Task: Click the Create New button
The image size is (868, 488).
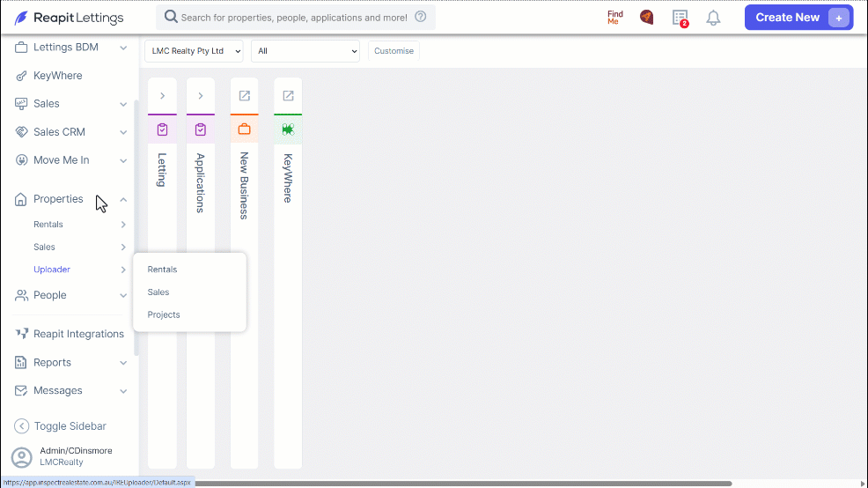Action: 798,18
